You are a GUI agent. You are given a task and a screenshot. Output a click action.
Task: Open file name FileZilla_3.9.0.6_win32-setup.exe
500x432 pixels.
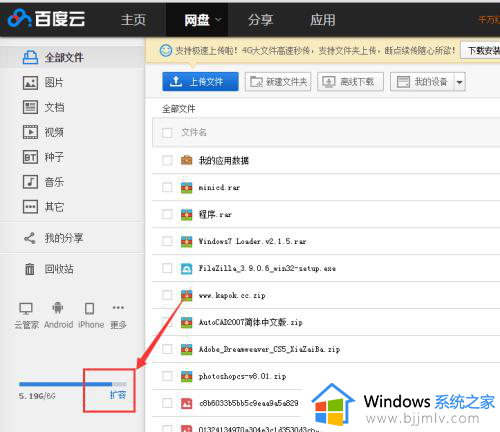click(x=267, y=268)
